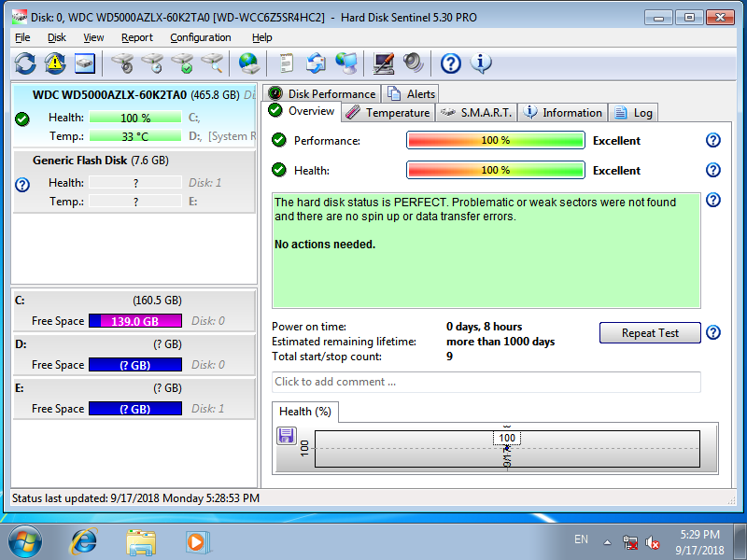The width and height of the screenshot is (747, 560).
Task: Click the 'Status last updated' status bar text
Action: click(x=135, y=498)
